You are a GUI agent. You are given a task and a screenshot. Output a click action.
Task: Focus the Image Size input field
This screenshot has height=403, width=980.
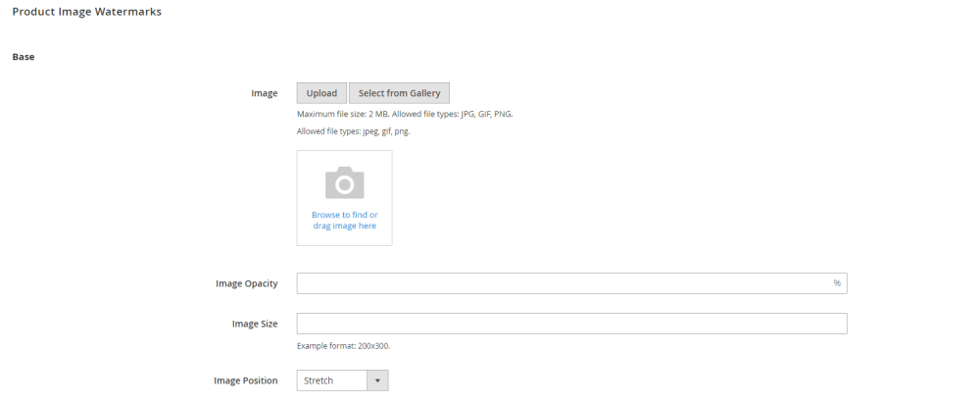tap(572, 324)
